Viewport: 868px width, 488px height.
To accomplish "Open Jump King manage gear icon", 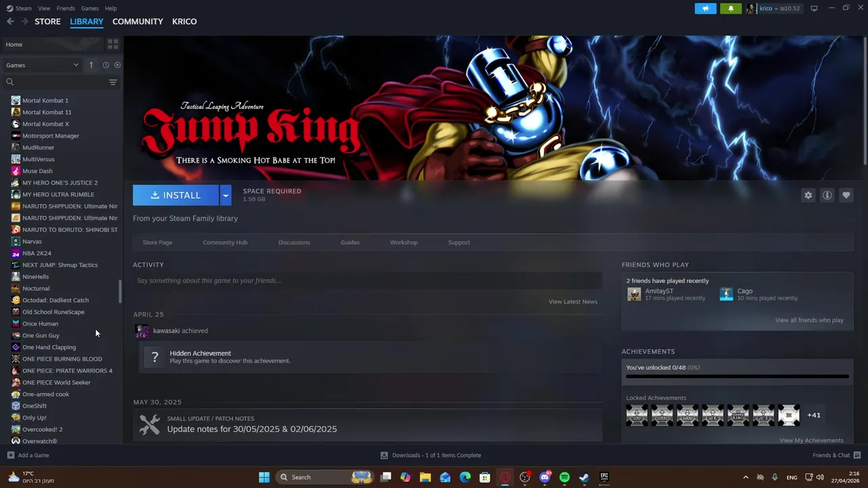I will coord(808,195).
